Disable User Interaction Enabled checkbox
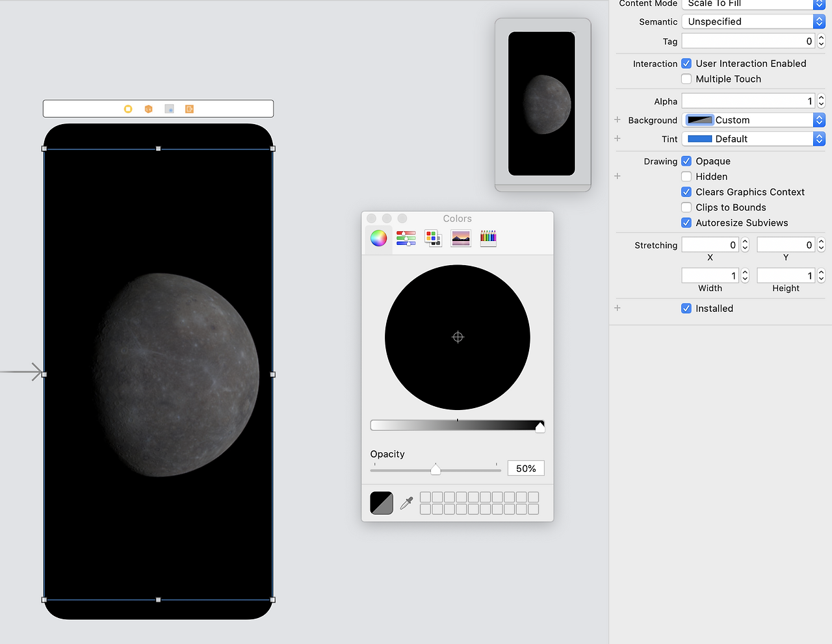The height and width of the screenshot is (644, 832). [686, 64]
